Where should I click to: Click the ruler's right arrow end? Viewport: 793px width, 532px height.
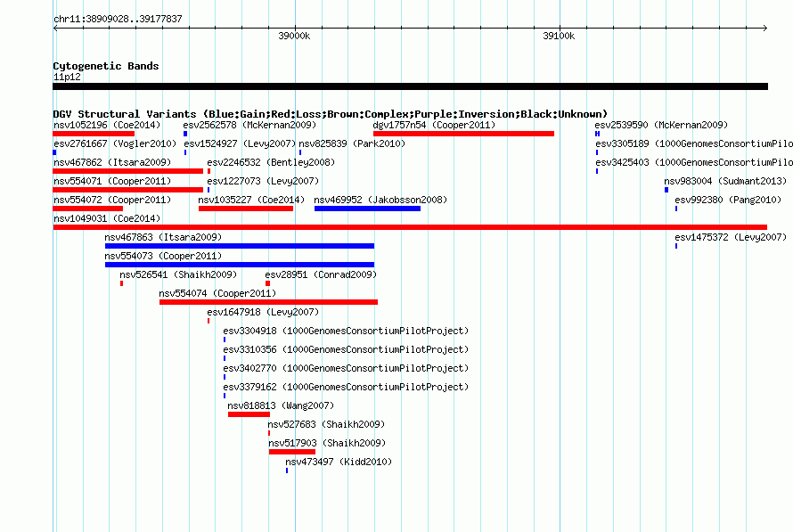click(x=765, y=28)
